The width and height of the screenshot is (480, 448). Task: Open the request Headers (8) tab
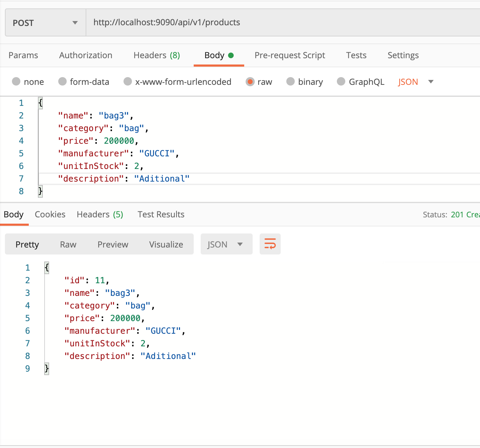(x=157, y=55)
